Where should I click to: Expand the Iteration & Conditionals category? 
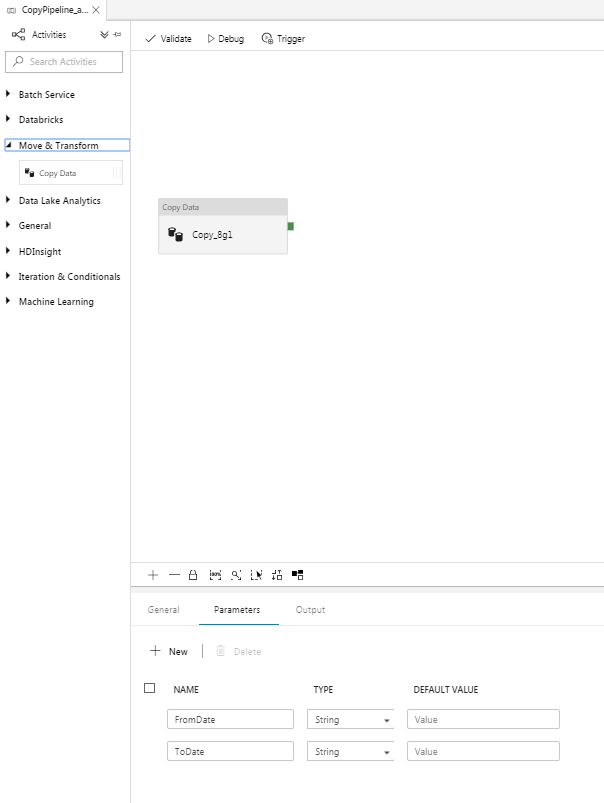click(8, 276)
